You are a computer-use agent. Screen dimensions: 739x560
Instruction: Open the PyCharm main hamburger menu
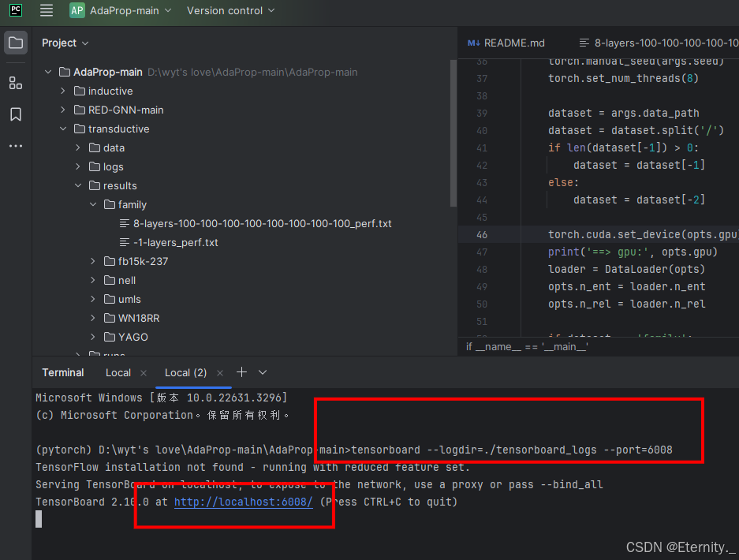[47, 10]
